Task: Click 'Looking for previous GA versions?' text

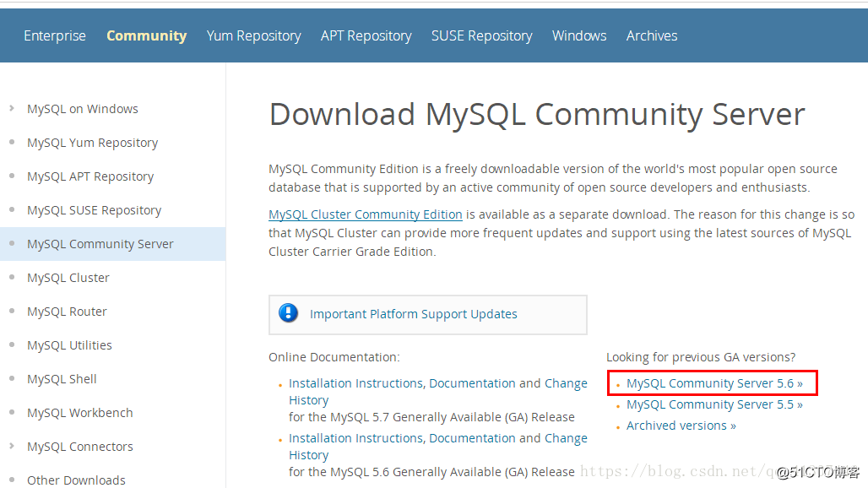Action: click(x=701, y=357)
